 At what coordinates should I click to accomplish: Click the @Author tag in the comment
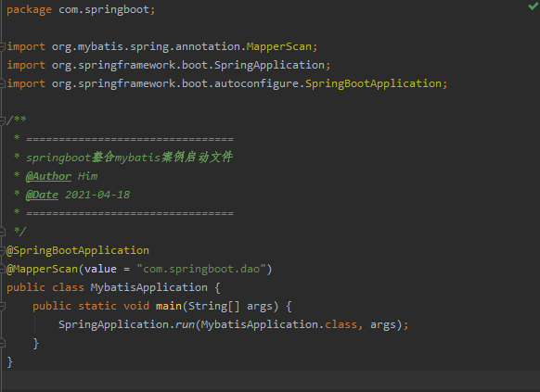pos(48,176)
